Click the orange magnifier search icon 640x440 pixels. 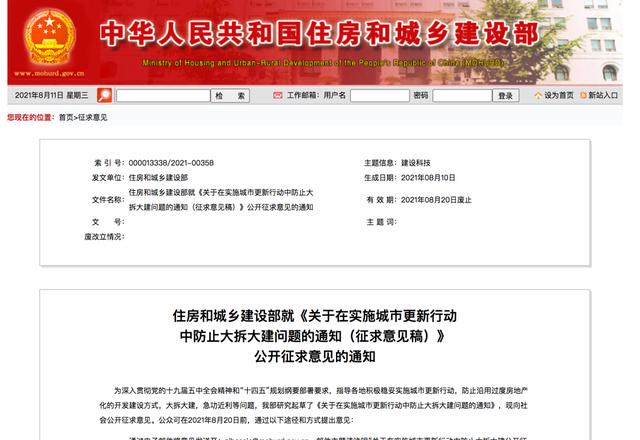click(x=104, y=96)
